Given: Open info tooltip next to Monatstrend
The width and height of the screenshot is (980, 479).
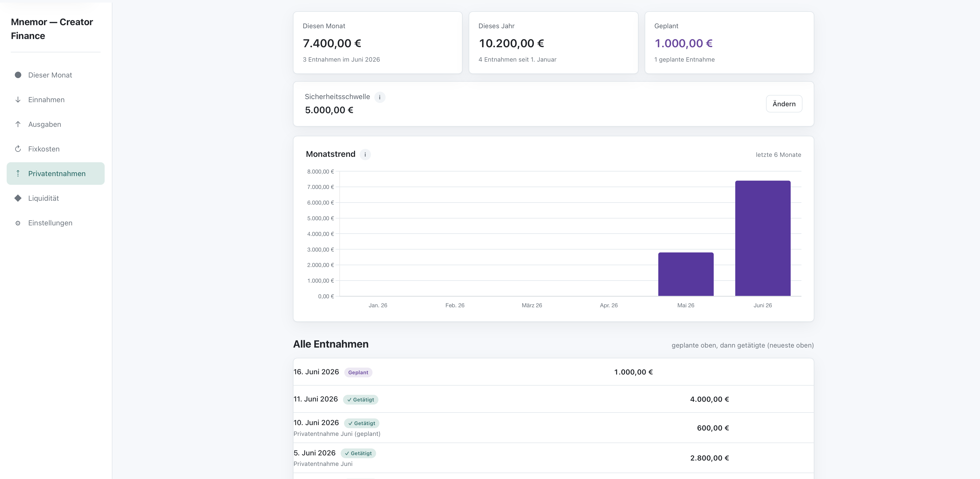Looking at the screenshot, I should 365,155.
